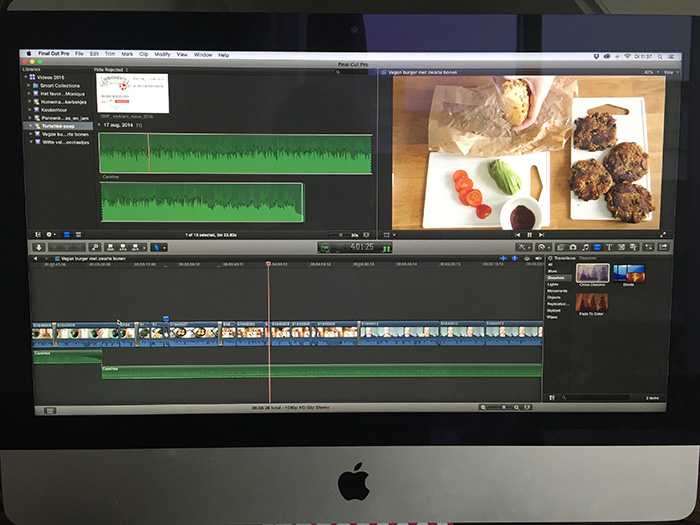Open the Modify menu

[x=162, y=54]
